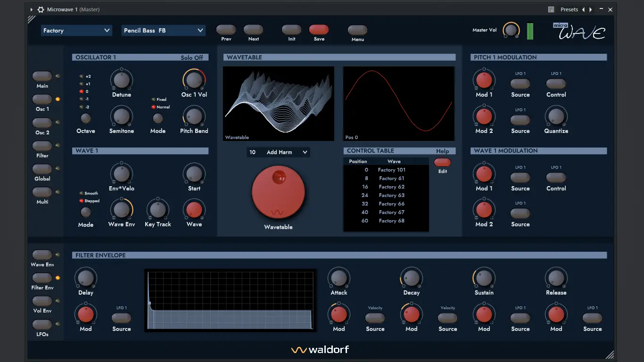Open Pitch 1 Mod 1 Source selector
The width and height of the screenshot is (644, 362).
coord(520,84)
